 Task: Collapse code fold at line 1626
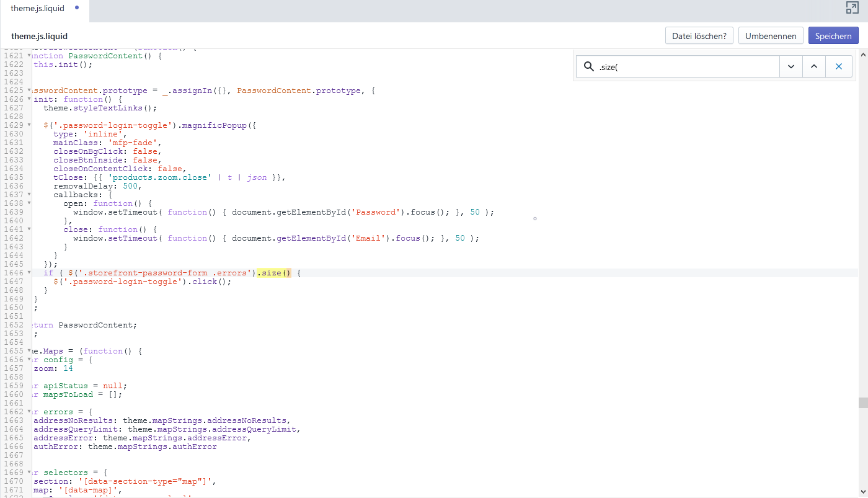pos(29,99)
